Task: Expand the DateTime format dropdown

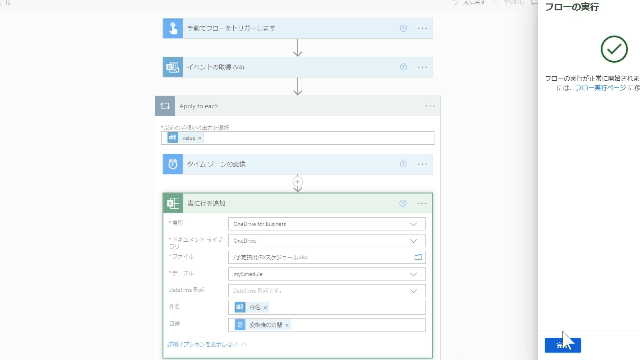Action: click(413, 291)
